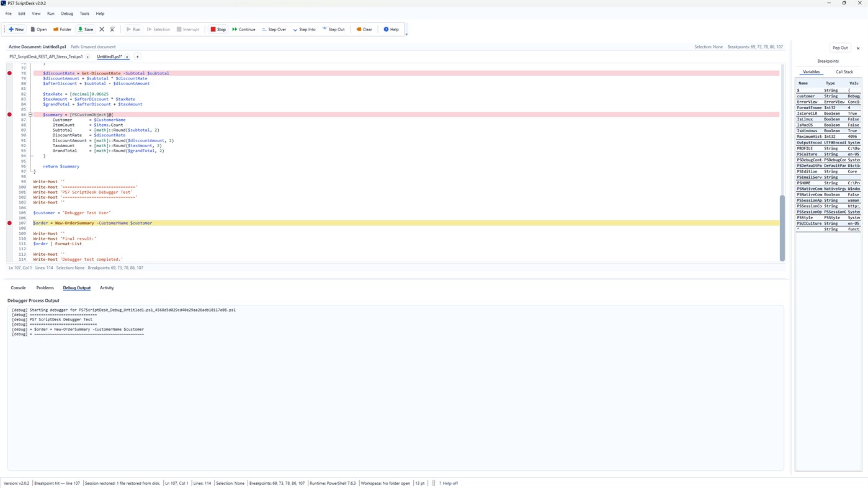Screen dimensions: 868x488
Task: Show the Call Stack tab
Action: [x=844, y=72]
